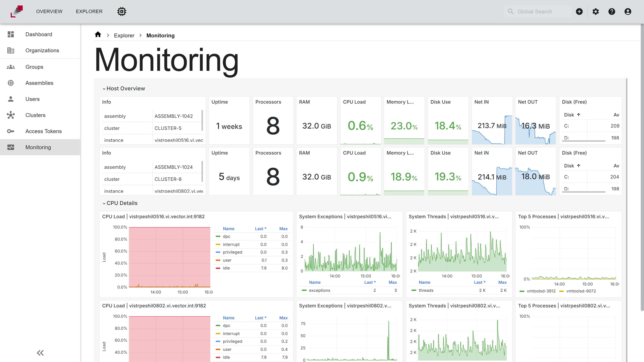Screen dimensions: 644x362
Task: Toggle user series in vistrpeshil0802 CPU legend
Action: (x=227, y=349)
